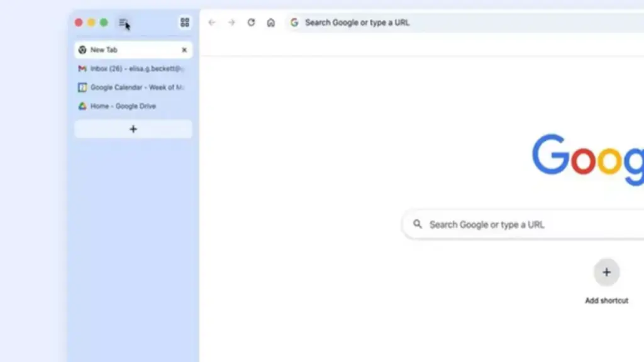644x362 pixels.
Task: Click the Calendar favicon in the sidebar
Action: [82, 87]
